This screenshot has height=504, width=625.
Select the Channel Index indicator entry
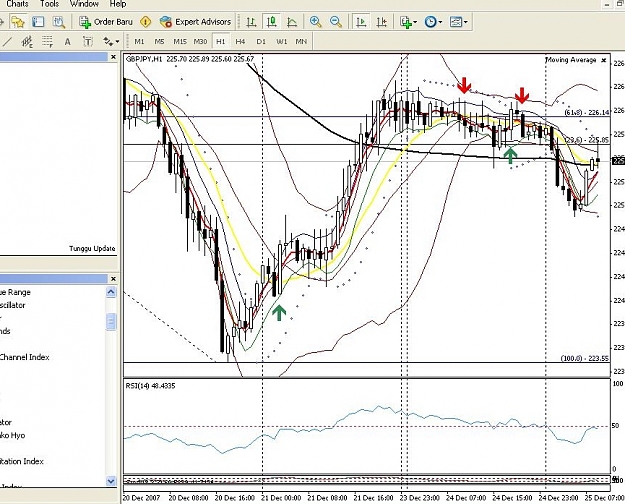(24, 357)
